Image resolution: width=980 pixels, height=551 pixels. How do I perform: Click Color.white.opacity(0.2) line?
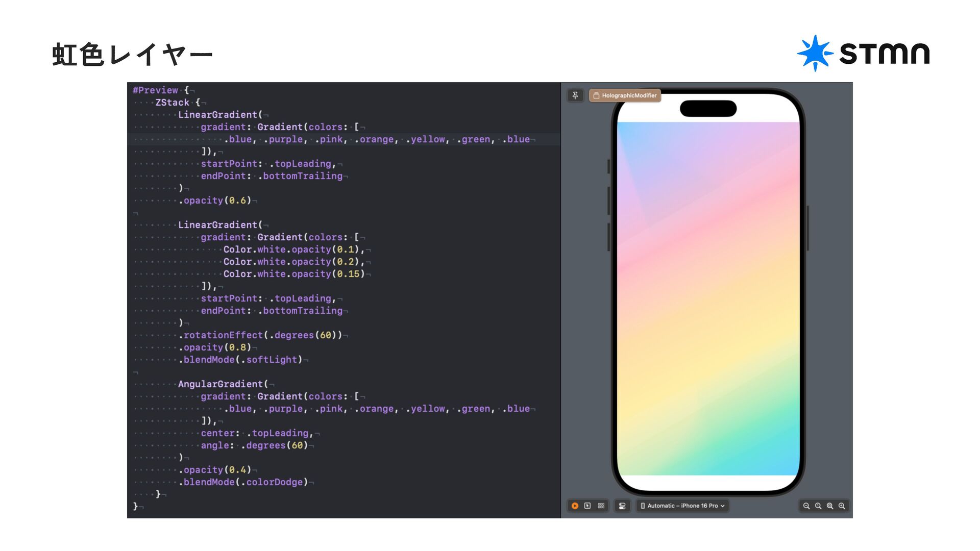click(x=294, y=262)
